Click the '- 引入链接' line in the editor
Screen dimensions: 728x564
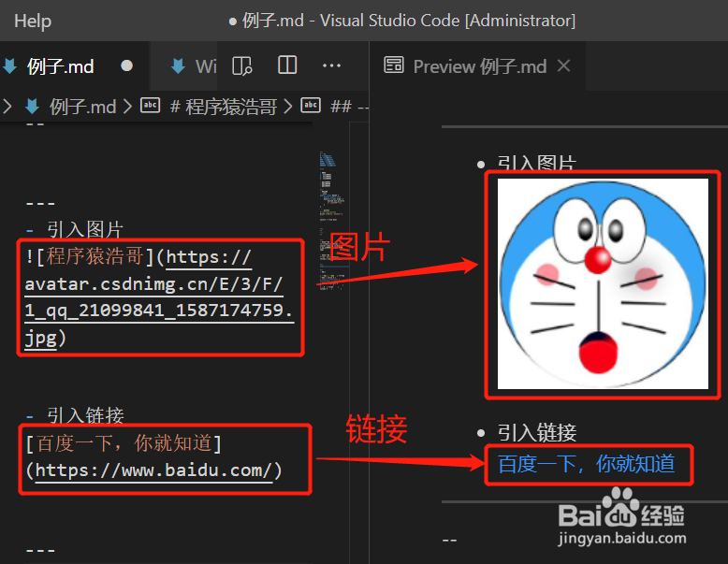point(75,415)
